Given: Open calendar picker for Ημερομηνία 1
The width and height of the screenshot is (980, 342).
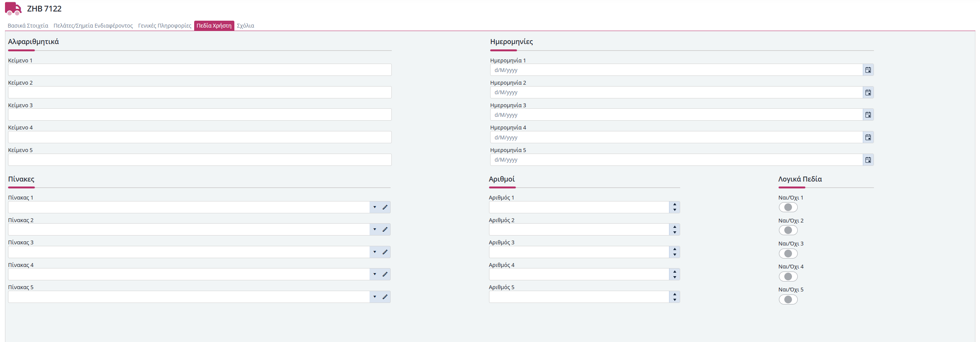Looking at the screenshot, I should pyautogui.click(x=868, y=70).
